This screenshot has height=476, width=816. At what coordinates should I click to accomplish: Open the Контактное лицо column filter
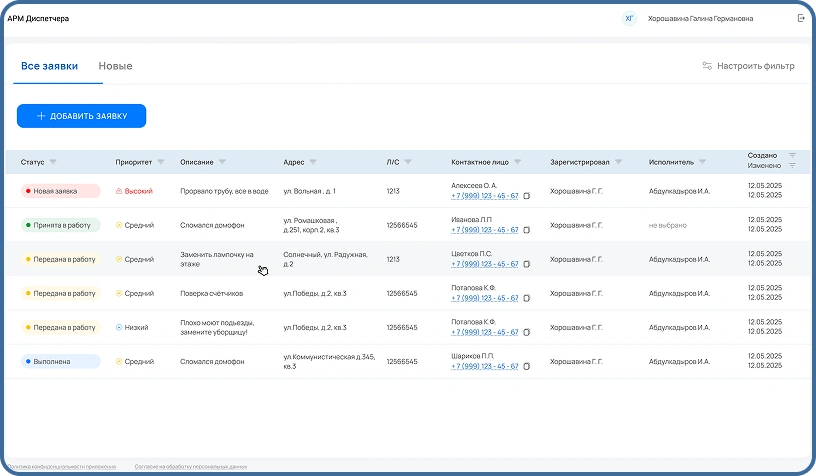[x=516, y=162]
